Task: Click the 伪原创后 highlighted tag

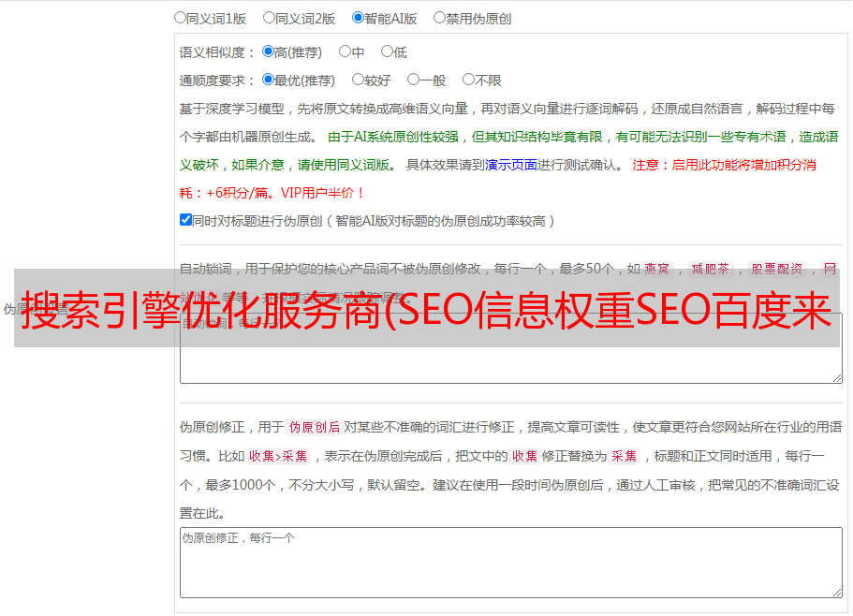Action: click(314, 427)
